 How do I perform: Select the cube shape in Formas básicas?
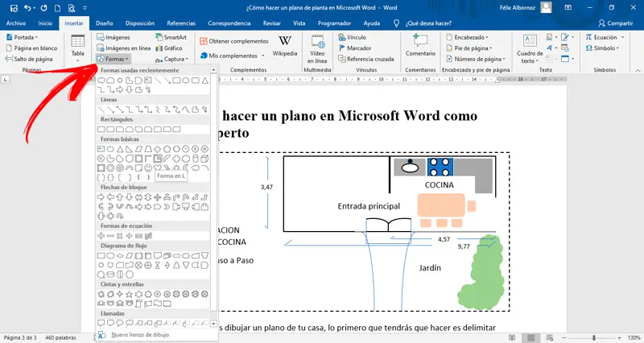(x=205, y=159)
